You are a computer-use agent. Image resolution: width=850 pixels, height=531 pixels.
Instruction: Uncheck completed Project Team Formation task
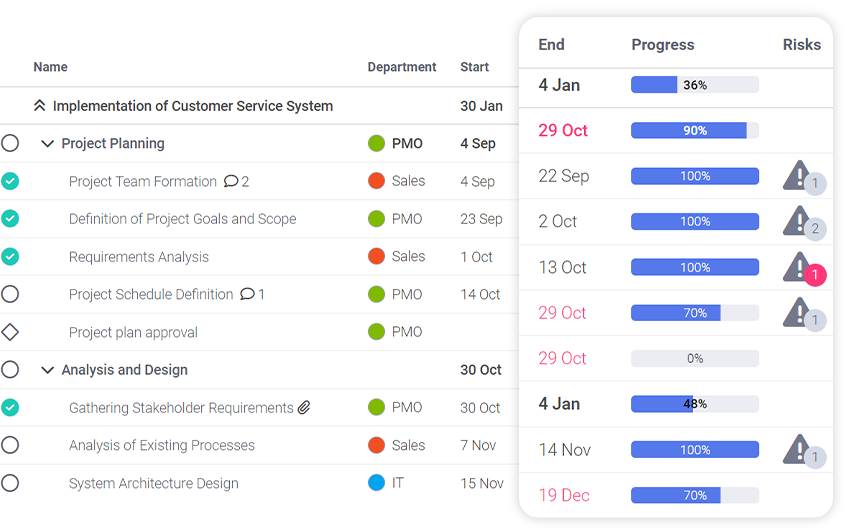point(10,181)
